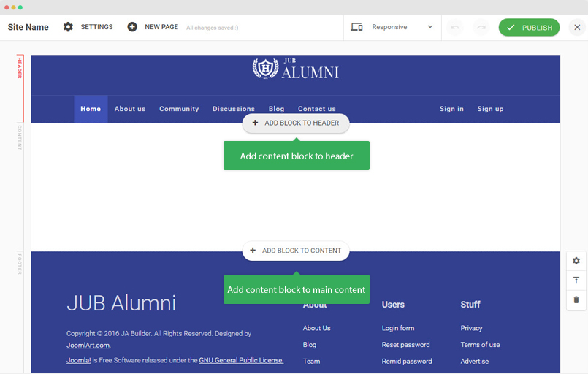
Task: Click the JUB Alumni crest logo
Action: click(x=264, y=69)
